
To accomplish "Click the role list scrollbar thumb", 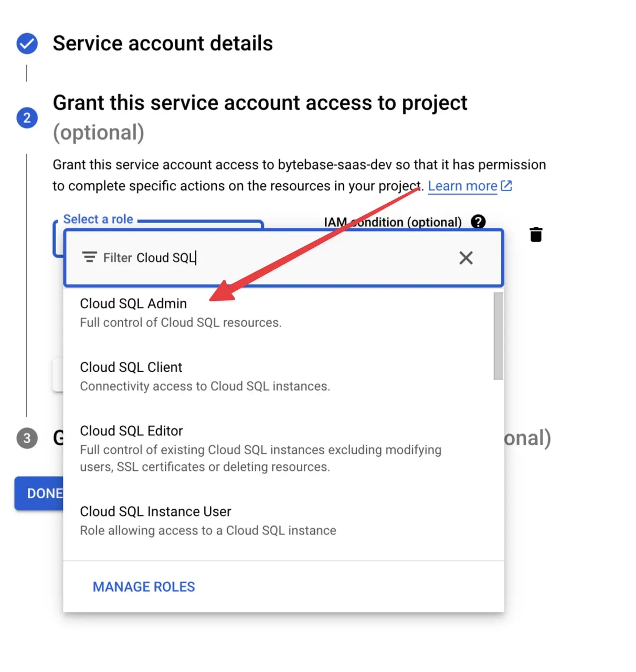I will 498,336.
